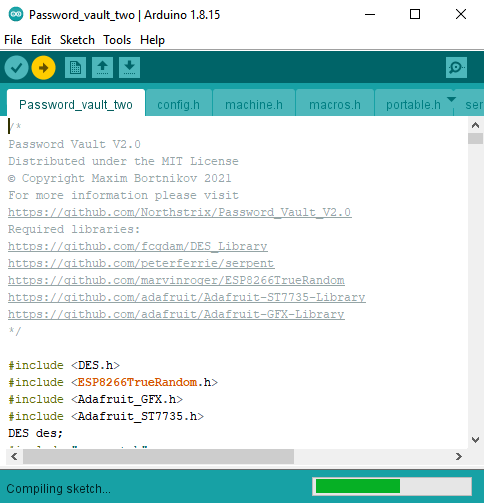Click the '#include <Adafruit_ST7735.h>' line
The image size is (484, 503).
coord(106,416)
